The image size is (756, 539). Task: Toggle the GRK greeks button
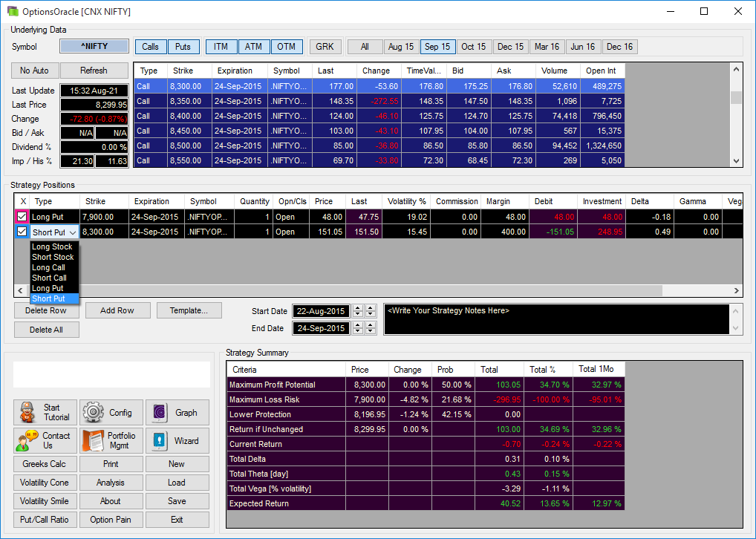pyautogui.click(x=325, y=47)
